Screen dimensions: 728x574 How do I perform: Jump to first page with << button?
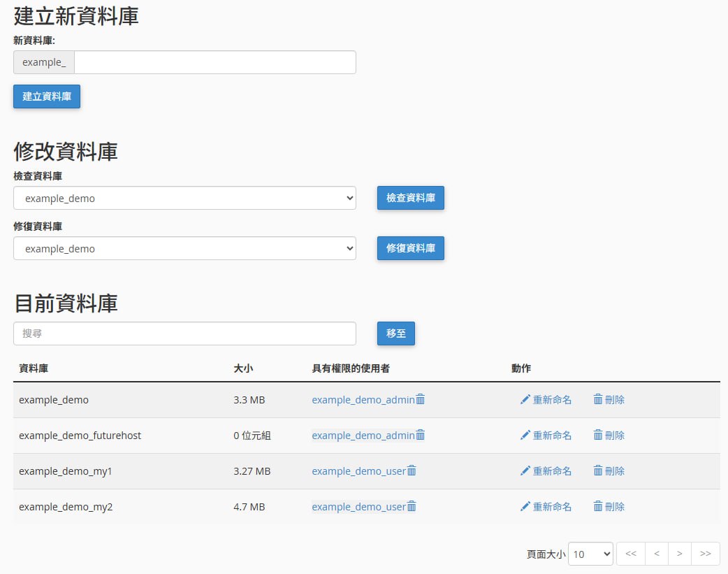click(631, 554)
